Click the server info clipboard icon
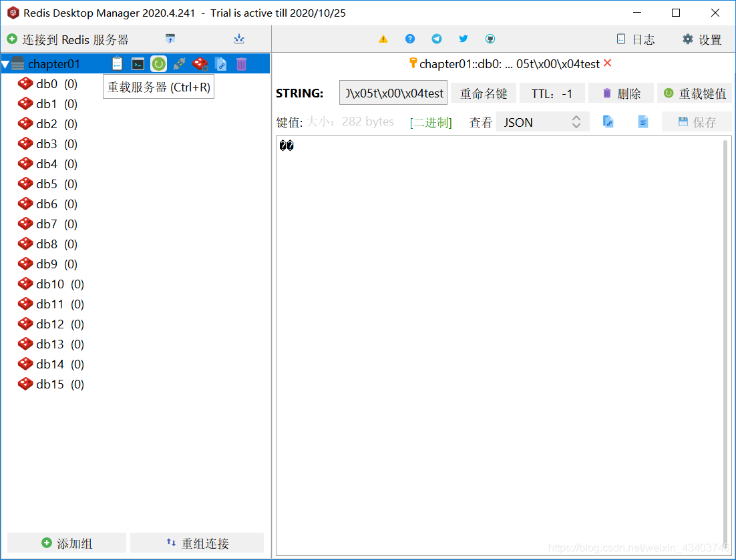736x560 pixels. click(x=117, y=63)
